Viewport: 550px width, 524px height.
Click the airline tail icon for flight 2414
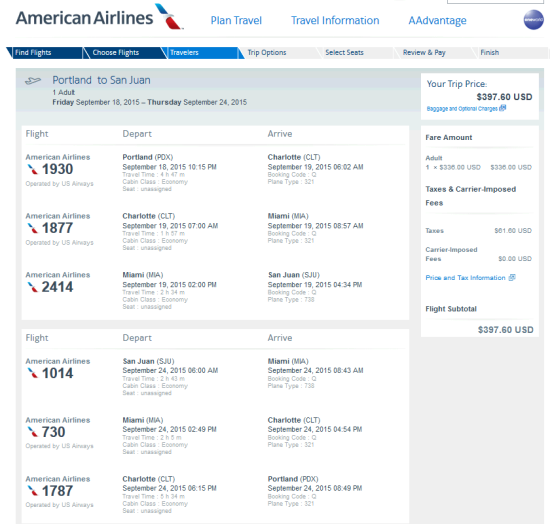coord(33,287)
